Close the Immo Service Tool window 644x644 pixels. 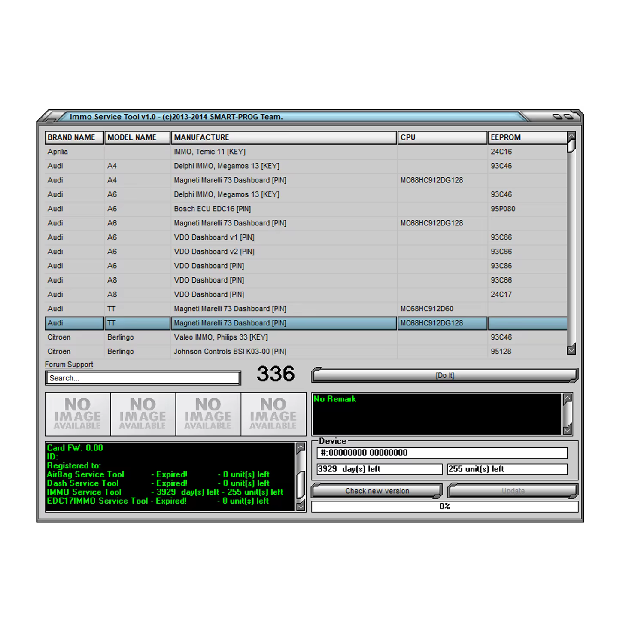point(568,117)
